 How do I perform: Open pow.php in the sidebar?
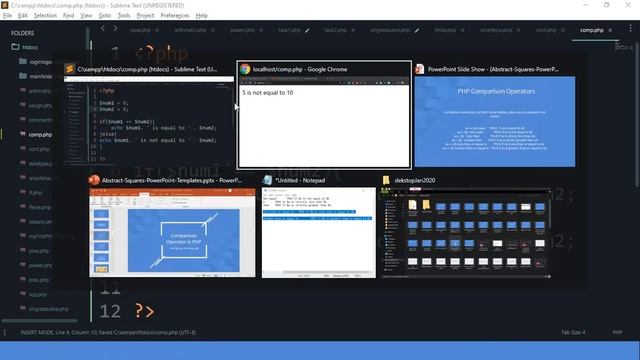(39, 251)
